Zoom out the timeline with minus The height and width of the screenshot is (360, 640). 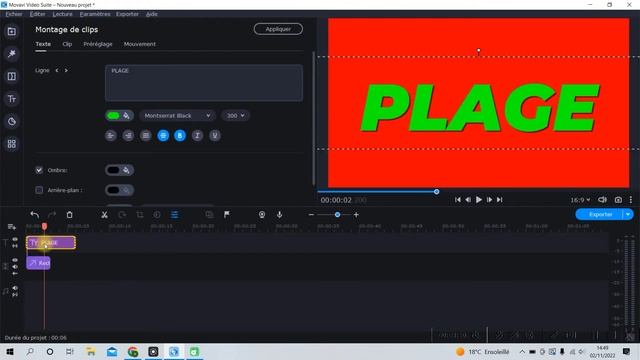[311, 215]
